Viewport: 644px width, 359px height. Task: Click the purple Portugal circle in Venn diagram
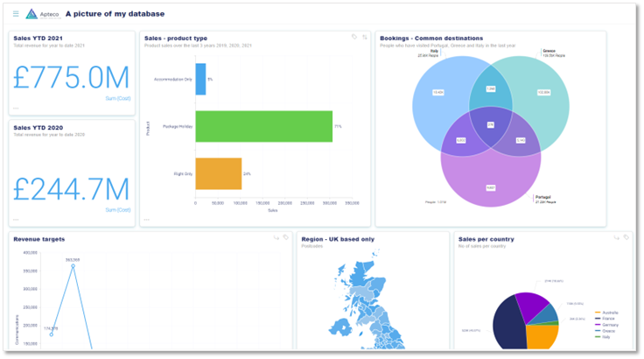490,179
